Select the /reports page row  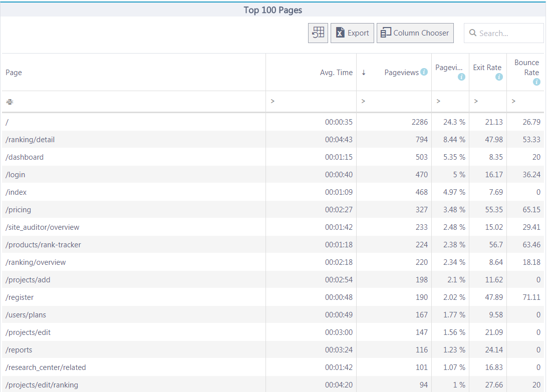273,350
